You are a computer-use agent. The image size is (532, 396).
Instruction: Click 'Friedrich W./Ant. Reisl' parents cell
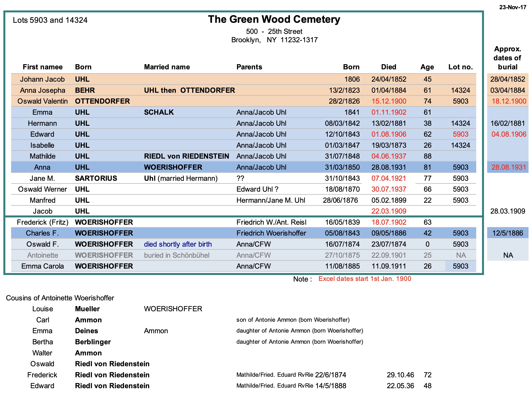[x=271, y=222]
